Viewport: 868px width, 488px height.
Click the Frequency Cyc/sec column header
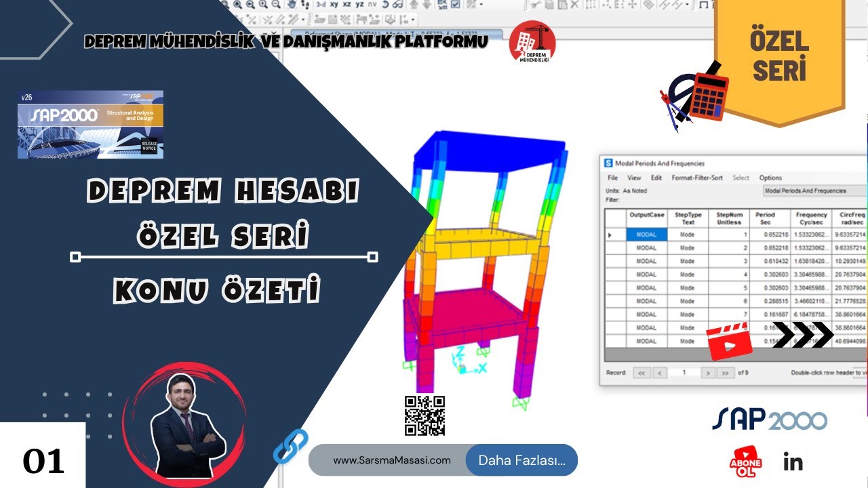(811, 218)
